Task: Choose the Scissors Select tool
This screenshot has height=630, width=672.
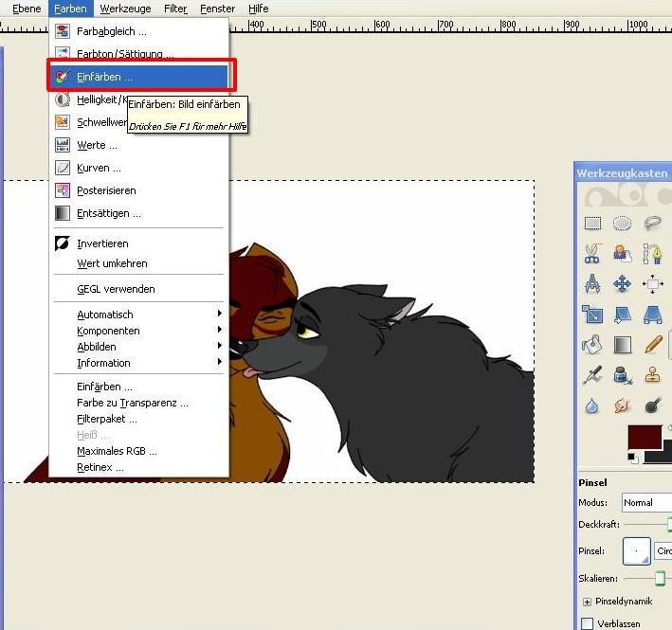Action: [x=592, y=253]
